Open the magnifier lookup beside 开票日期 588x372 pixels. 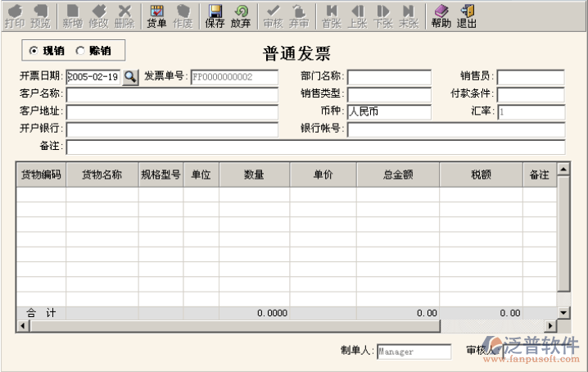pos(130,77)
